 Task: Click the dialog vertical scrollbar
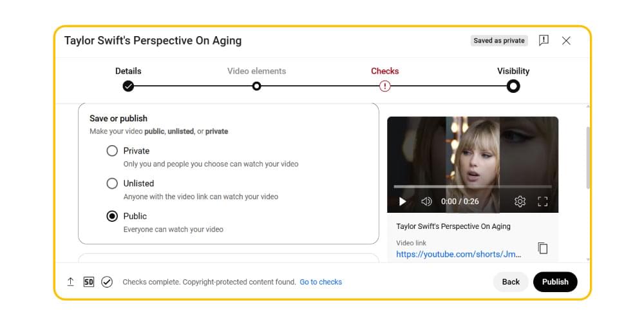(588, 157)
